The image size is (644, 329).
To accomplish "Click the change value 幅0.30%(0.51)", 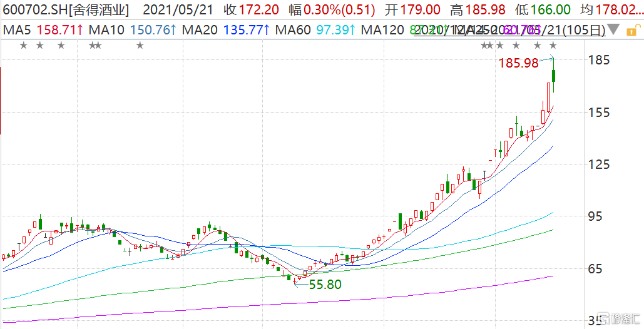I will [332, 9].
